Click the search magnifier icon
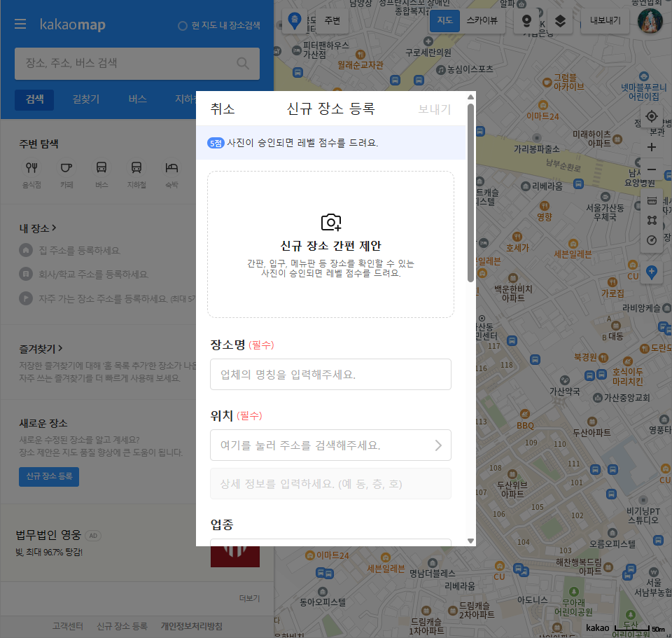672x638 pixels. pyautogui.click(x=243, y=64)
